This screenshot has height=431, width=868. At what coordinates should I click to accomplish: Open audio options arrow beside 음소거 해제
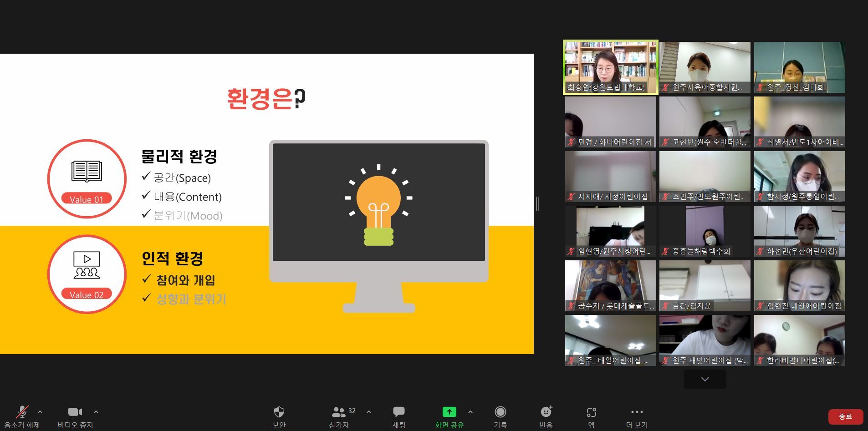pos(40,412)
